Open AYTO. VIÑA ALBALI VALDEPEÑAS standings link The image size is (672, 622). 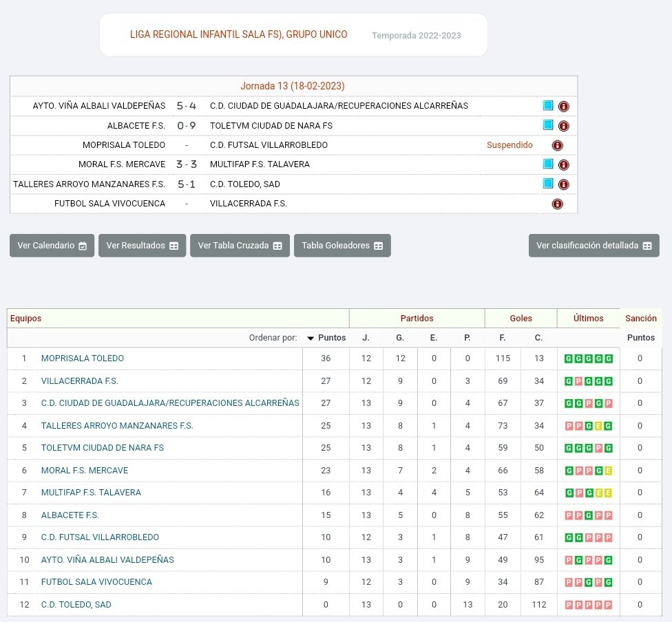[x=107, y=559]
